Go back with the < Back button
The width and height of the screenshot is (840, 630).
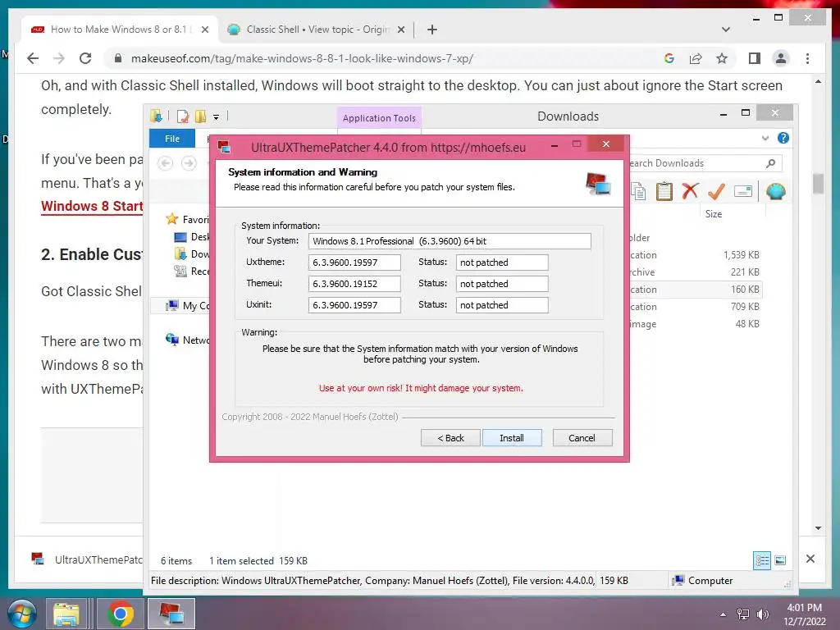click(450, 438)
